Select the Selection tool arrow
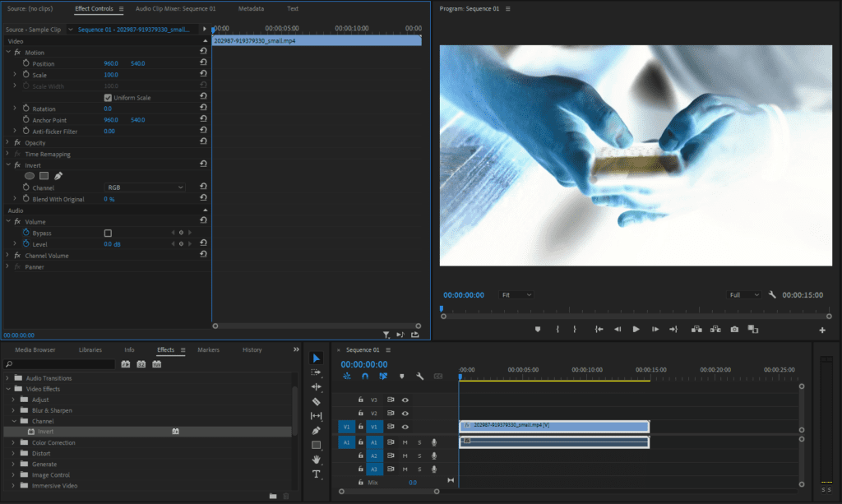 point(317,358)
